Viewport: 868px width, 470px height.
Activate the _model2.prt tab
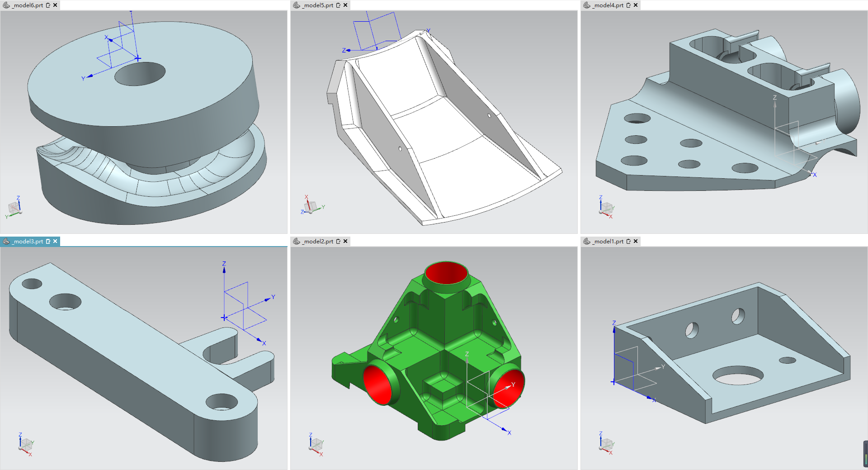[318, 242]
